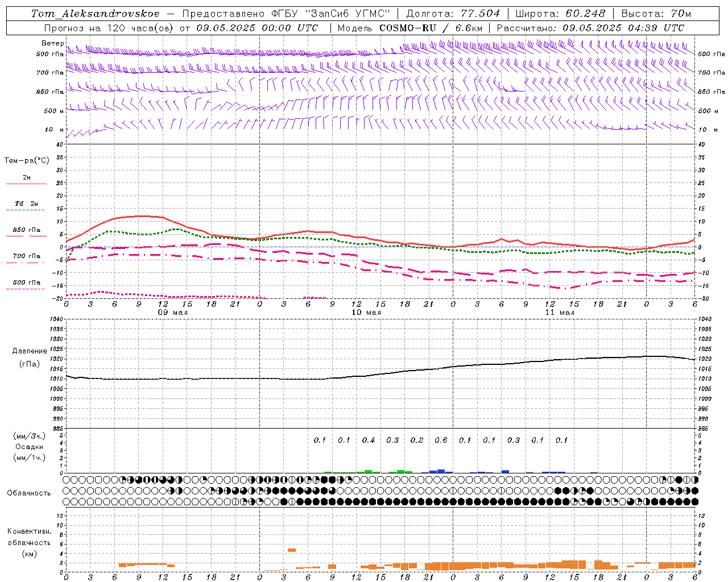Click the dashed line sample under the Td 2м legend
Image resolution: width=728 pixels, height=582 pixels.
tap(26, 210)
